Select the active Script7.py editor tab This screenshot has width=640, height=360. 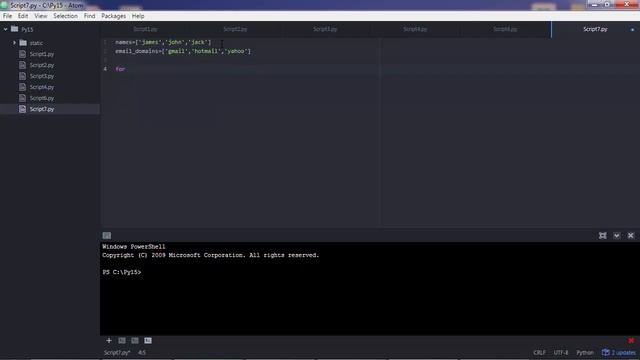pyautogui.click(x=595, y=29)
